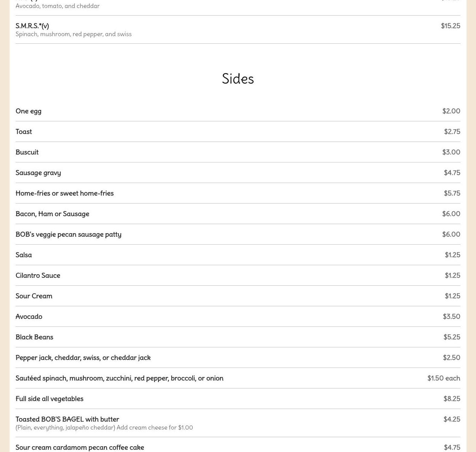Viewport: 476px width, 452px height.
Task: Select Full side all vegetables
Action: pos(238,399)
